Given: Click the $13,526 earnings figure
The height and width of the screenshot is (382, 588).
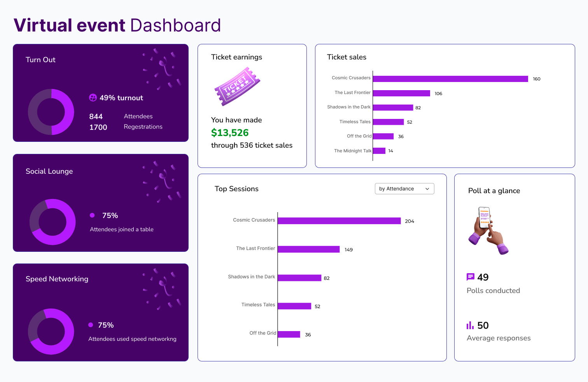Looking at the screenshot, I should click(230, 133).
